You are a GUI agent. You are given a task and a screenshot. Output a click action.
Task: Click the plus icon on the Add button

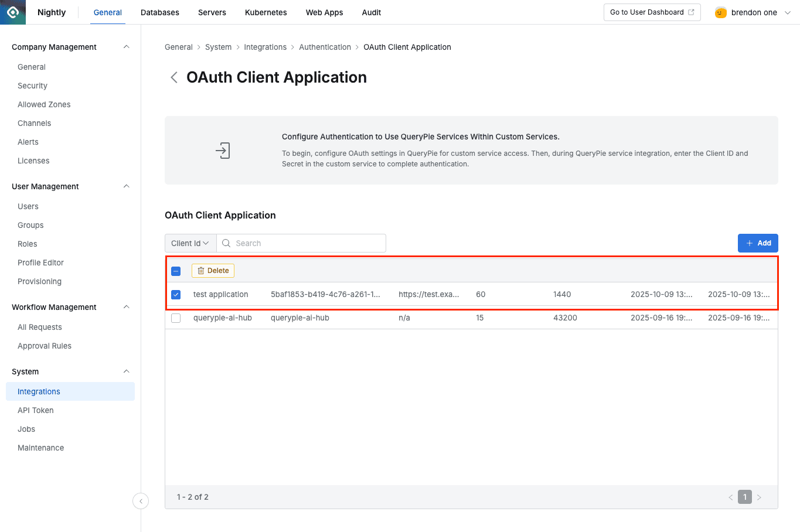pos(751,243)
